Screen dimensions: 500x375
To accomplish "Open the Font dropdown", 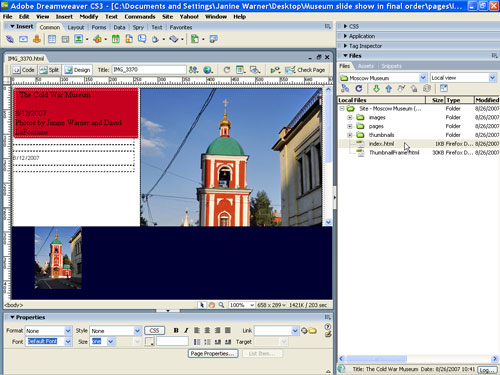I will coord(68,342).
